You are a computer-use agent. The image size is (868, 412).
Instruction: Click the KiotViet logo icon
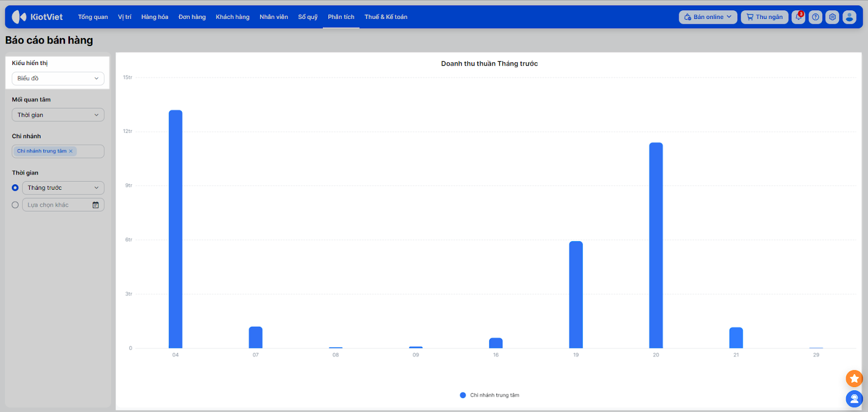19,17
